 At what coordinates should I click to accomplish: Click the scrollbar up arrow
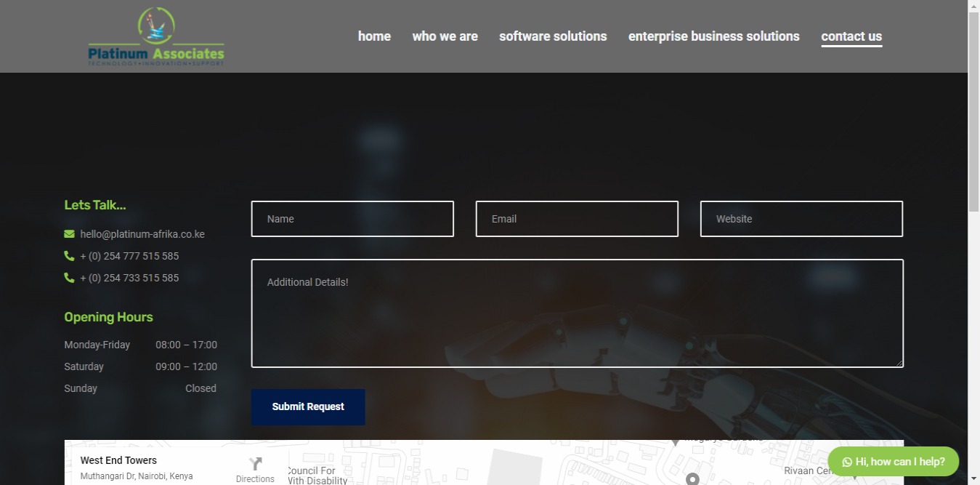coord(973,6)
